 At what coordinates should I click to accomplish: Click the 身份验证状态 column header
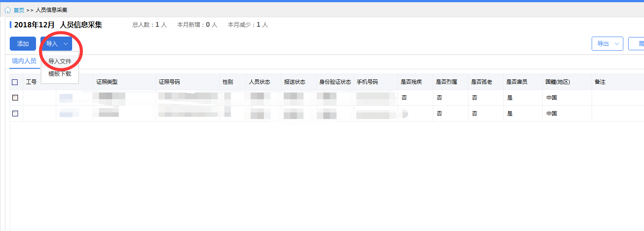(335, 82)
